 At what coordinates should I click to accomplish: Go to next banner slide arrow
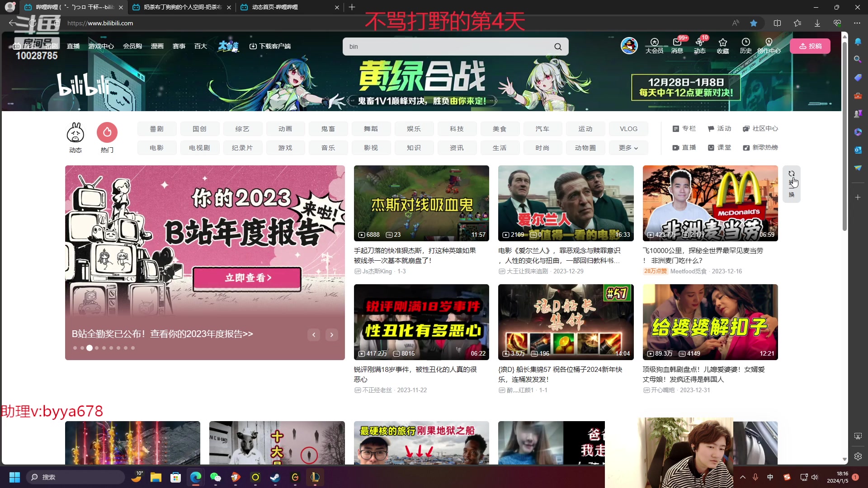332,335
